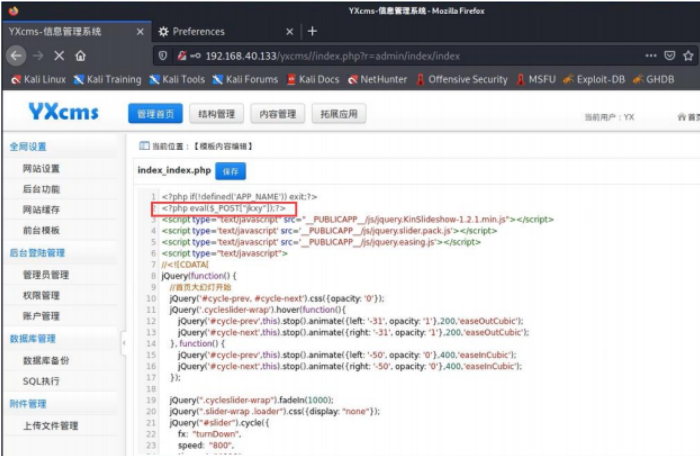
Task: Click the index_index.php file name heading
Action: (x=174, y=170)
